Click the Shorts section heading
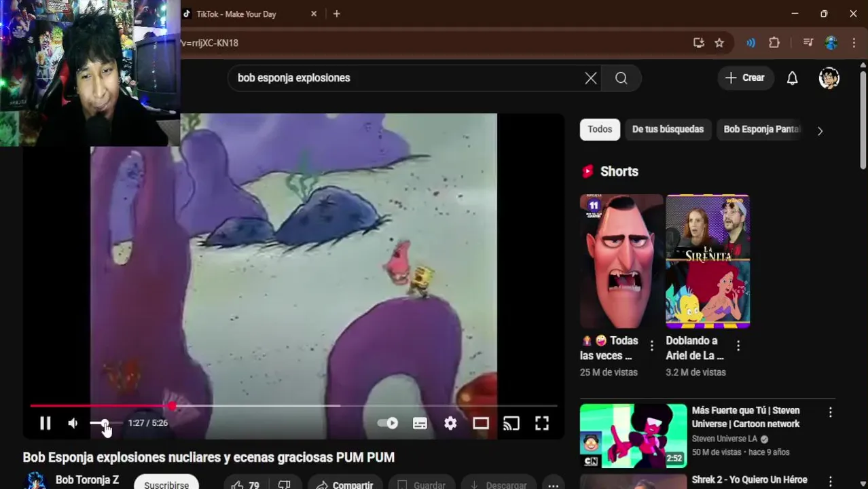868x489 pixels. tap(619, 171)
